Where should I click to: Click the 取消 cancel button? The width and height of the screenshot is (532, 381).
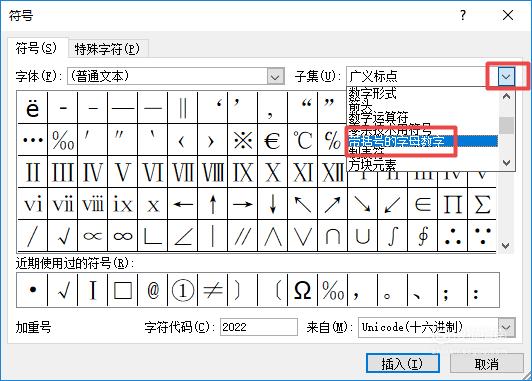click(x=486, y=364)
